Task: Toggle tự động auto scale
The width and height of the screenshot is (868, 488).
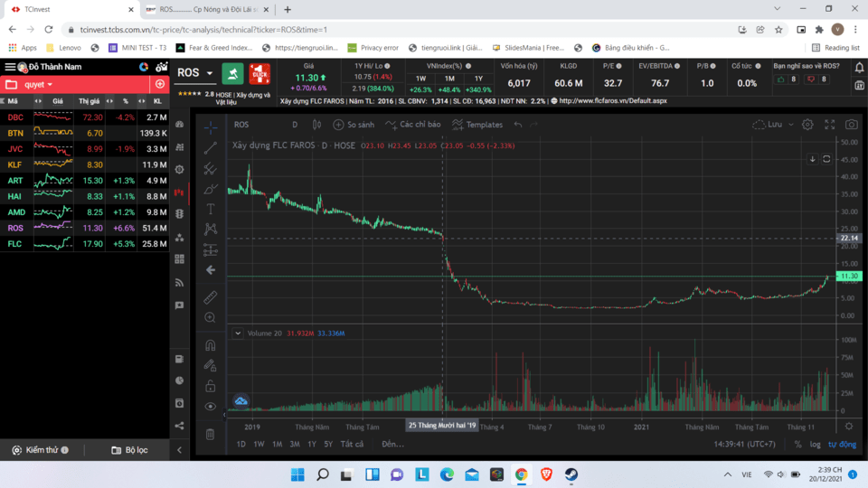Action: 842,445
